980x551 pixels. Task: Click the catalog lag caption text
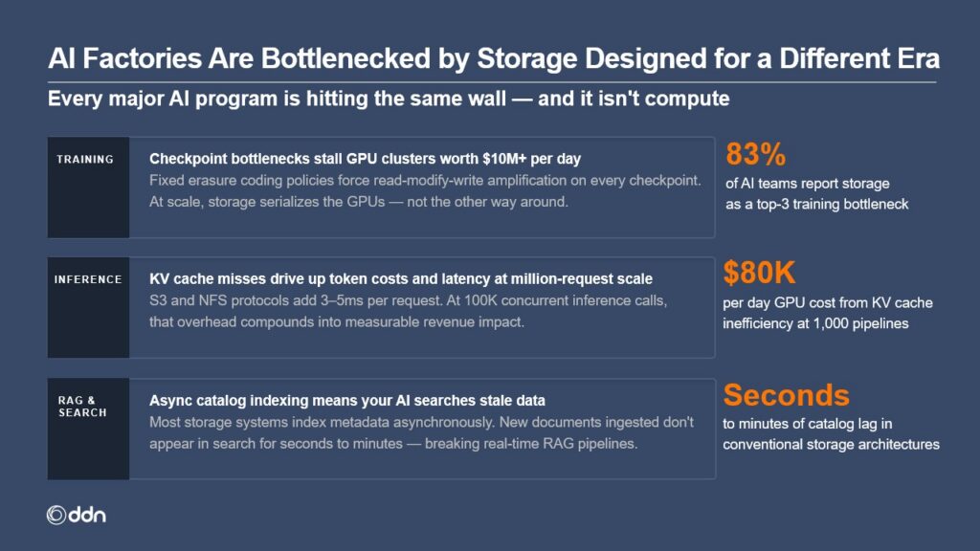click(831, 433)
